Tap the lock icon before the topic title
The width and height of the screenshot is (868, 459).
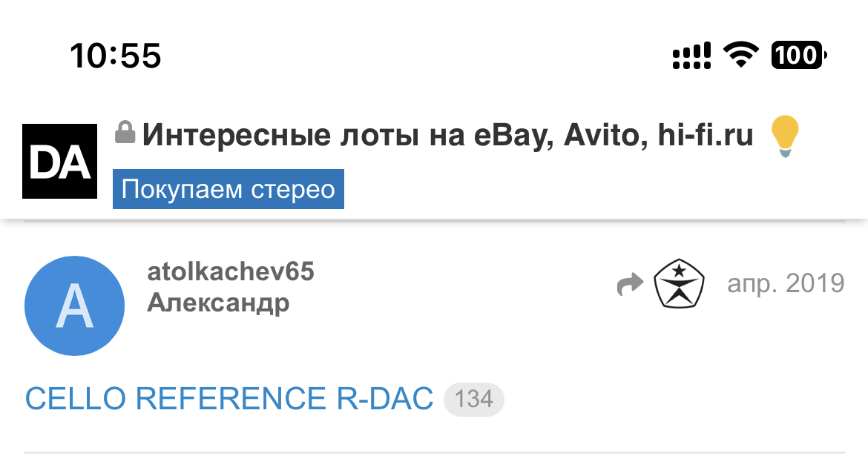click(x=125, y=133)
